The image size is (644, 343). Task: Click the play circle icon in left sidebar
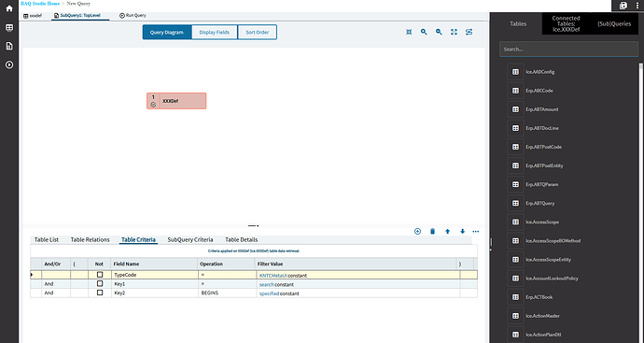click(9, 64)
